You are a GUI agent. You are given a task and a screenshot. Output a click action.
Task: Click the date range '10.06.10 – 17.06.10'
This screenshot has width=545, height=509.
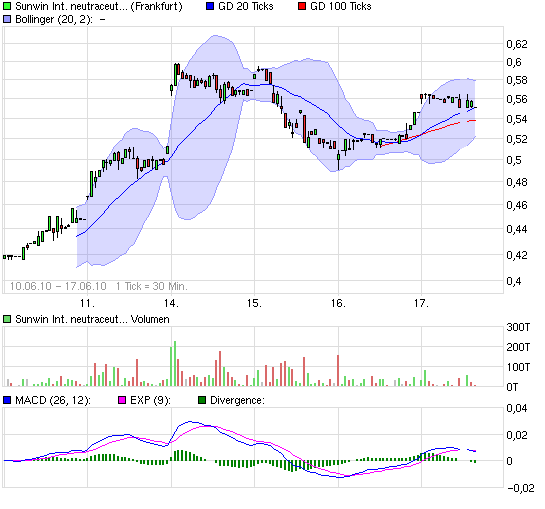point(58,286)
